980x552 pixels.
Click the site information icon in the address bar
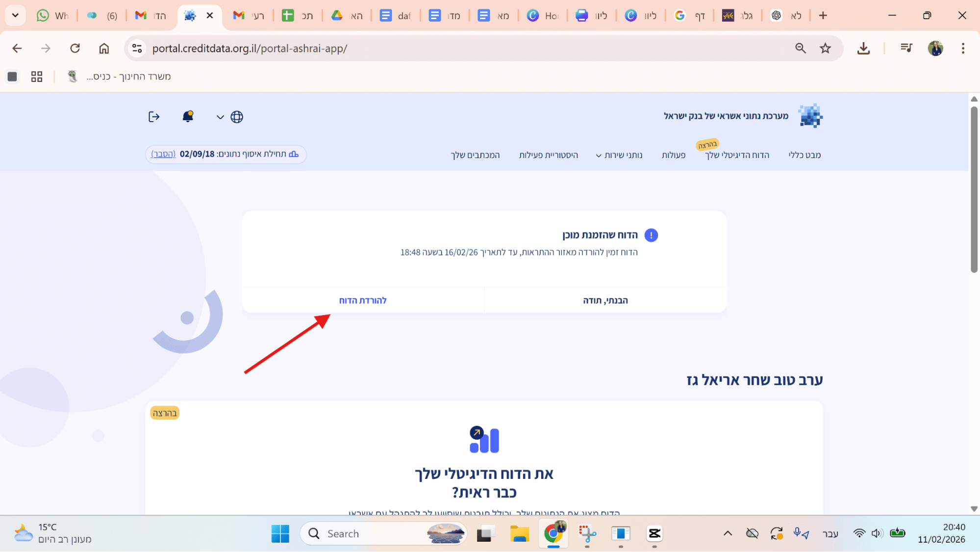pyautogui.click(x=137, y=48)
